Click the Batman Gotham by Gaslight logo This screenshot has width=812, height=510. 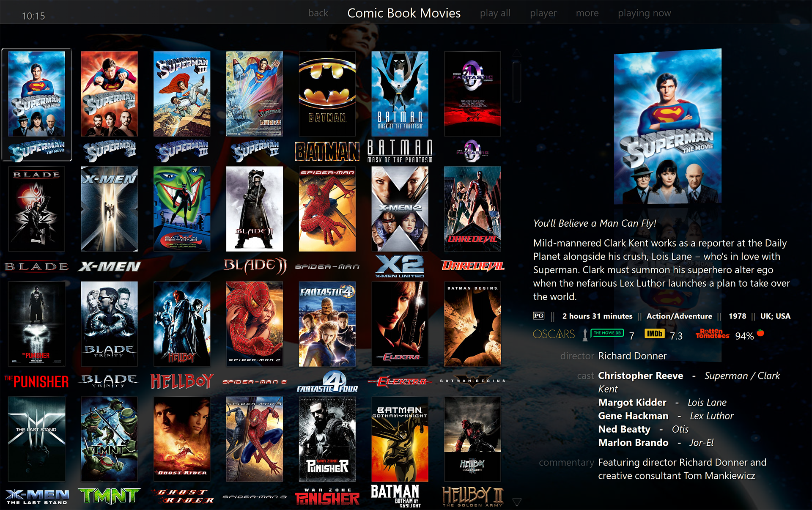tap(396, 496)
